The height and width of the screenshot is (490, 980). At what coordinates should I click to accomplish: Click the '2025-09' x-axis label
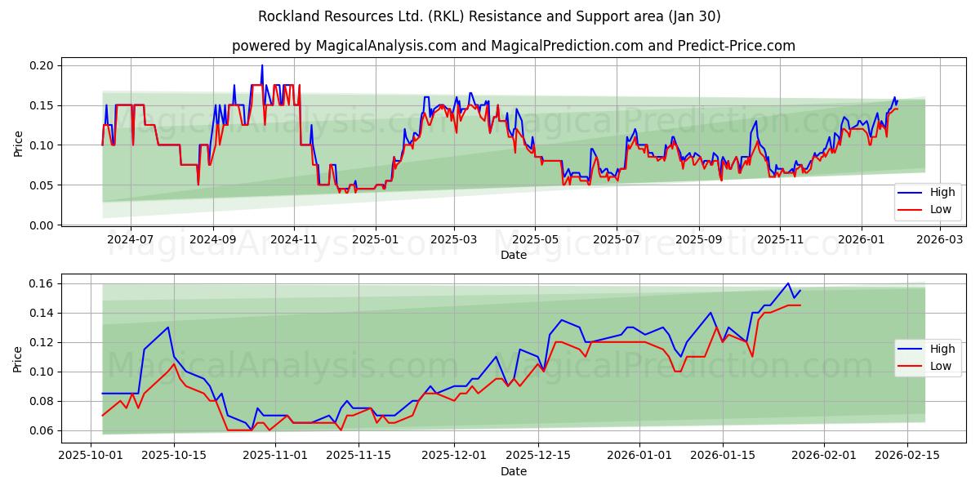click(x=699, y=240)
